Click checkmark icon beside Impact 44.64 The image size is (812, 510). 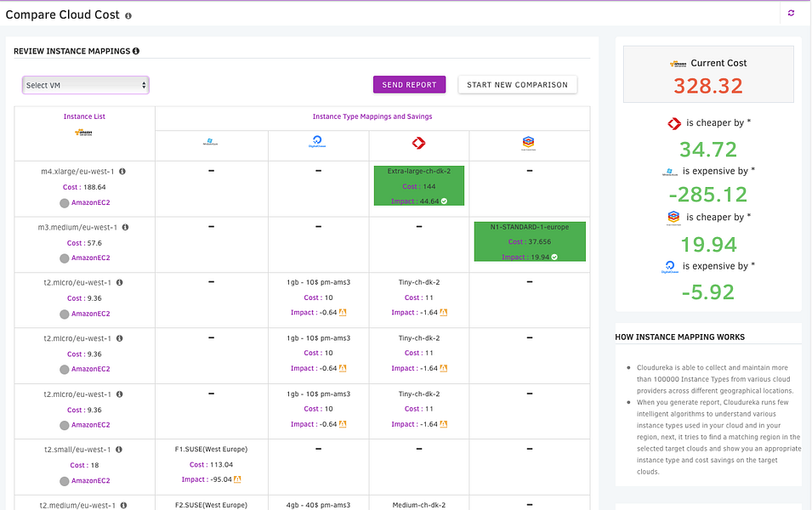click(444, 201)
